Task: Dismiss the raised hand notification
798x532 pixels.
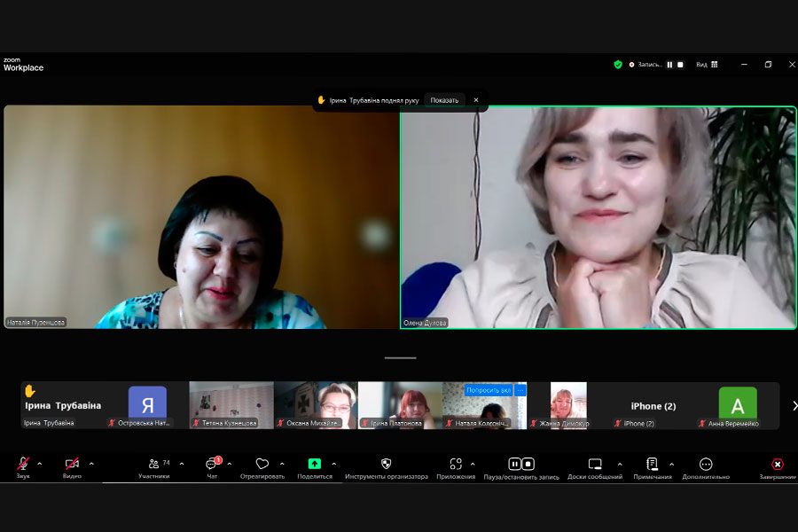Action: pyautogui.click(x=476, y=100)
